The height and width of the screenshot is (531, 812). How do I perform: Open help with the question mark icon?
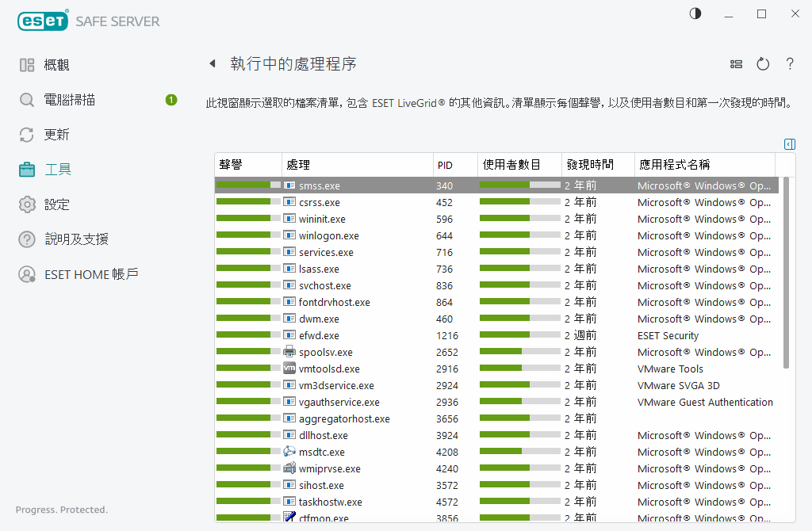(790, 64)
